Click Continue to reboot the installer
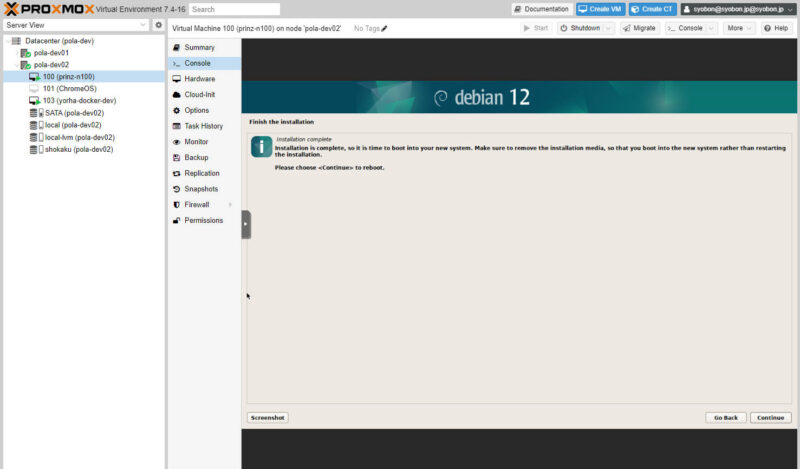Viewport: 800px width, 469px height. (770, 417)
